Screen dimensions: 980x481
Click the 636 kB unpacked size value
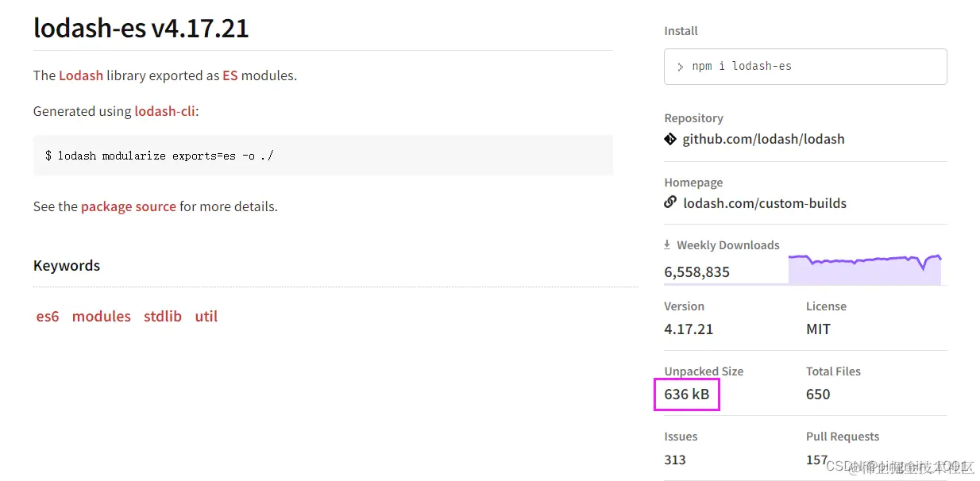(687, 394)
